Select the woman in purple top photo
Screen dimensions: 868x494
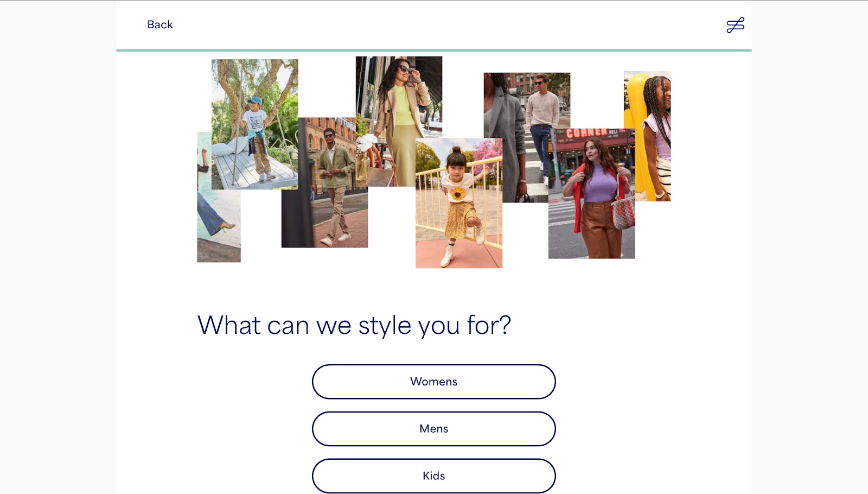pyautogui.click(x=591, y=194)
